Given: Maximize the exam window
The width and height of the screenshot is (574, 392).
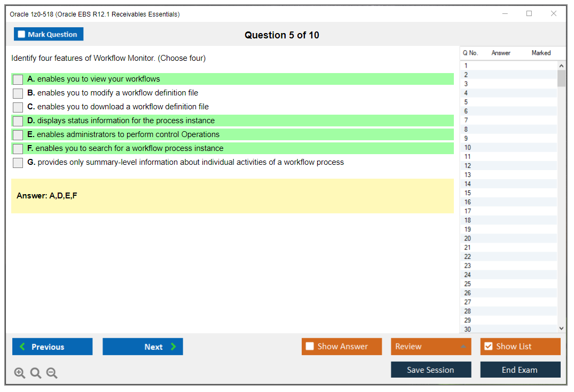Looking at the screenshot, I should coord(529,14).
